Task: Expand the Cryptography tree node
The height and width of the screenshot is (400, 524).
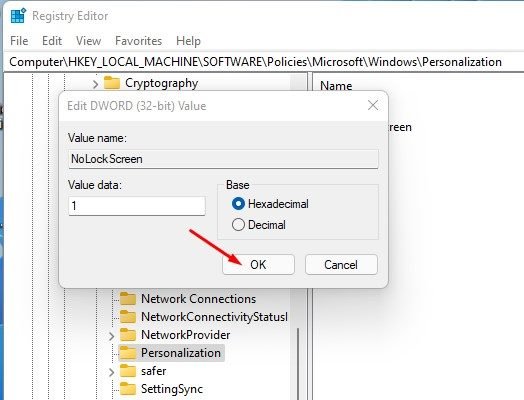Action: [96, 84]
